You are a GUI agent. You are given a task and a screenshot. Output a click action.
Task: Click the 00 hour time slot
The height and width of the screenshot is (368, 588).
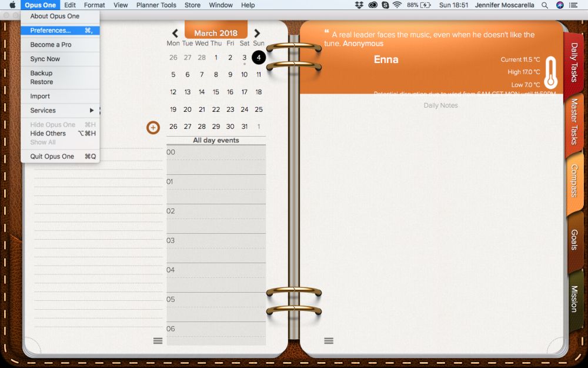(x=216, y=160)
